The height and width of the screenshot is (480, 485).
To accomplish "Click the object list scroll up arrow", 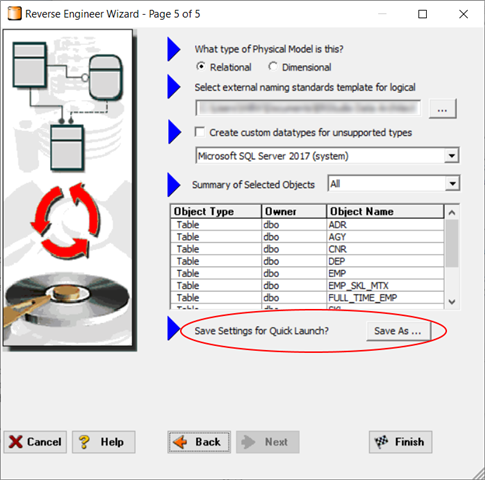I will (452, 212).
